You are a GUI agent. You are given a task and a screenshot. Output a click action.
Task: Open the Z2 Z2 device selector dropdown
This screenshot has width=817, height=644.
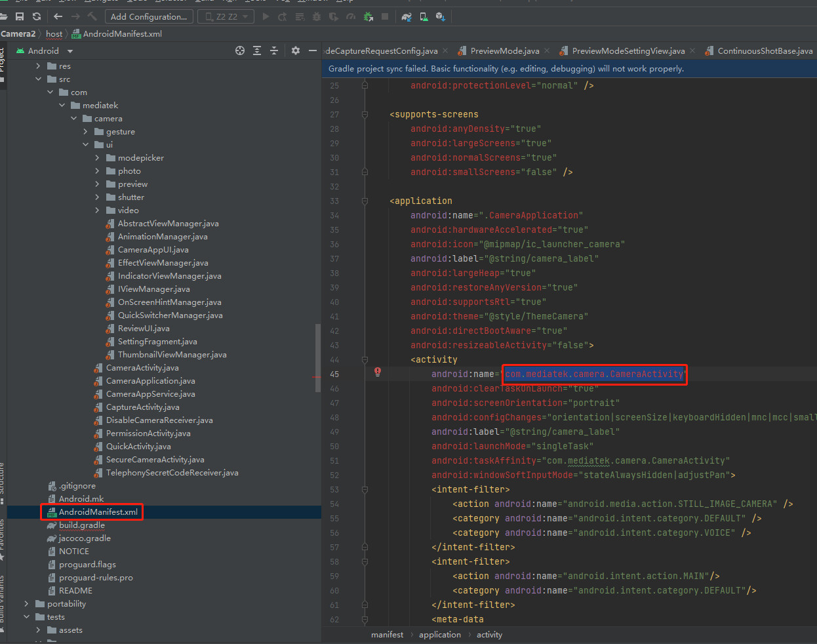(227, 16)
